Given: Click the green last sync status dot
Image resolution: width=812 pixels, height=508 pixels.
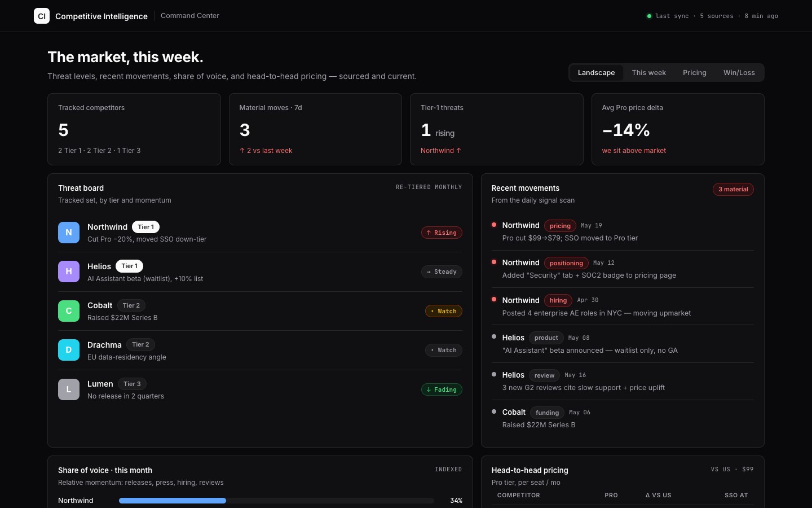Looking at the screenshot, I should [x=649, y=16].
